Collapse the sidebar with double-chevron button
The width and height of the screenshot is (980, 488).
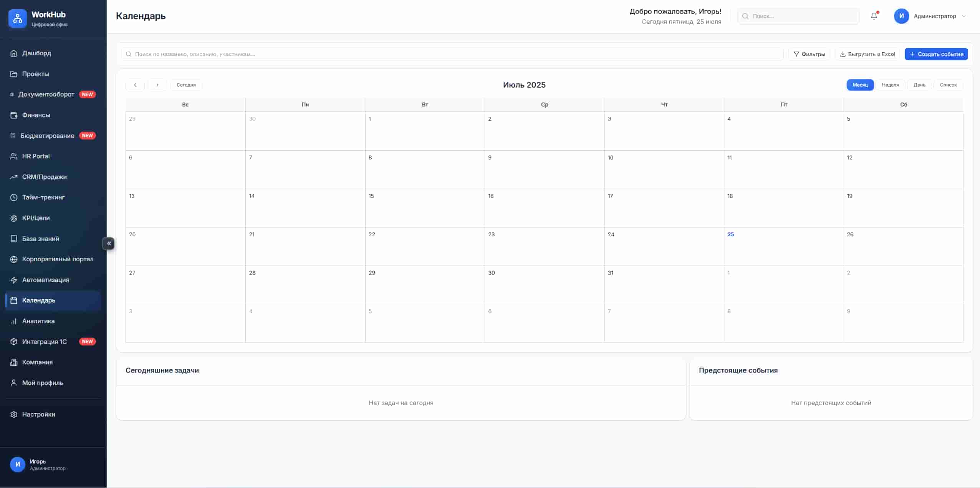(109, 243)
